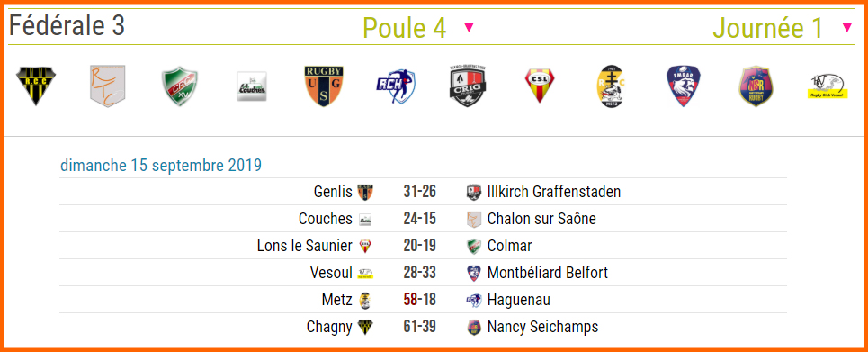Screen dimensions: 868x352
Task: Select the Poule 4 heading label
Action: (x=404, y=28)
